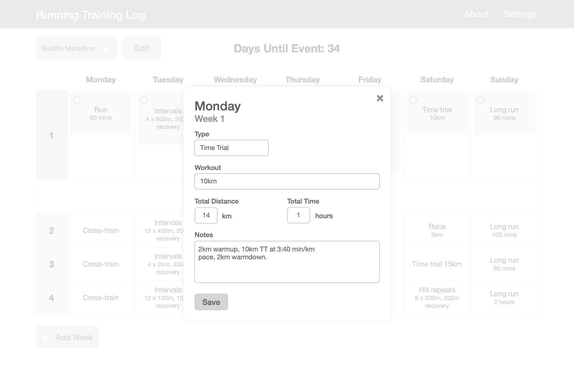Click the Settings menu item
This screenshot has height=392, width=574.
click(x=520, y=14)
